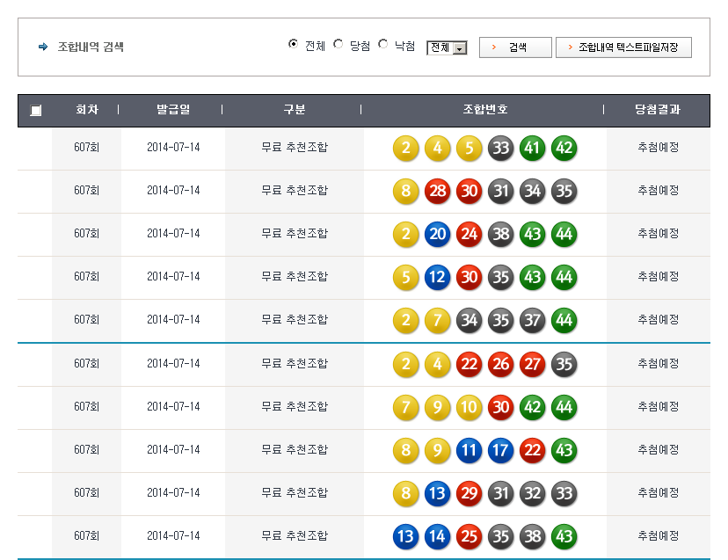
Task: Click the 발급일 column header
Action: (x=172, y=110)
